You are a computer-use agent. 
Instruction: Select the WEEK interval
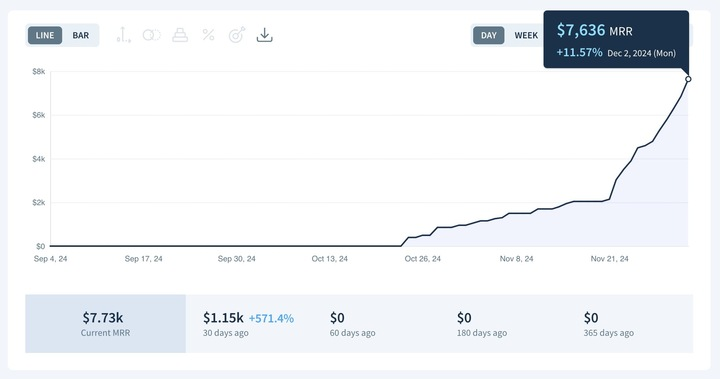coord(526,35)
